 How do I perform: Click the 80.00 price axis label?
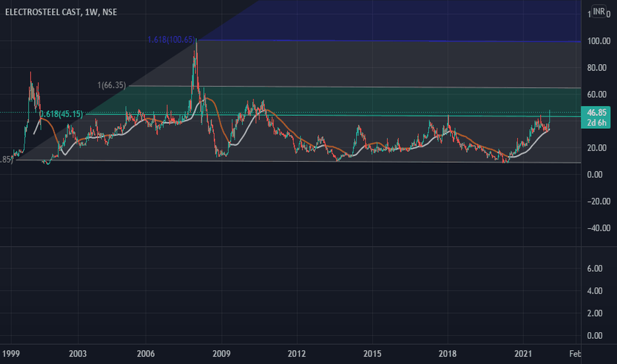(x=597, y=68)
